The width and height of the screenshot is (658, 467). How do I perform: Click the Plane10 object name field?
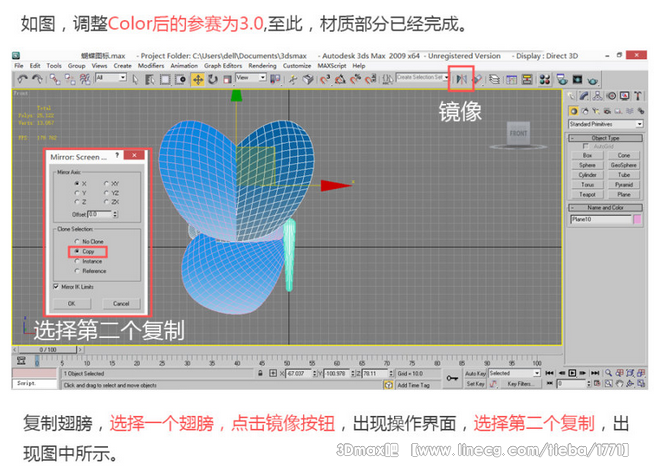[x=598, y=218]
